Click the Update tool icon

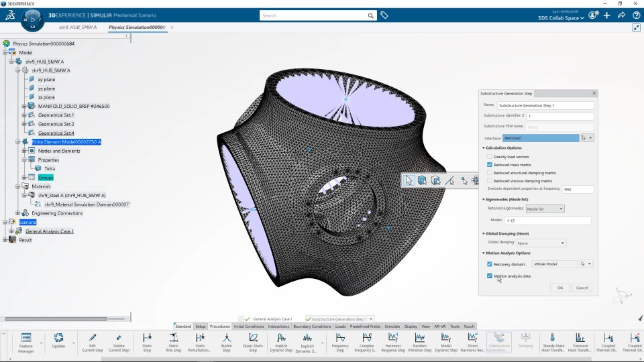click(59, 341)
